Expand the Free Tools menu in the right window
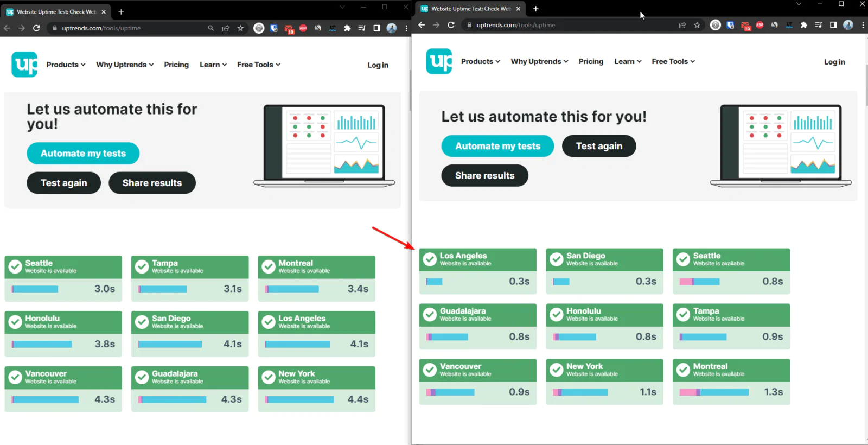The width and height of the screenshot is (868, 445). pyautogui.click(x=673, y=61)
